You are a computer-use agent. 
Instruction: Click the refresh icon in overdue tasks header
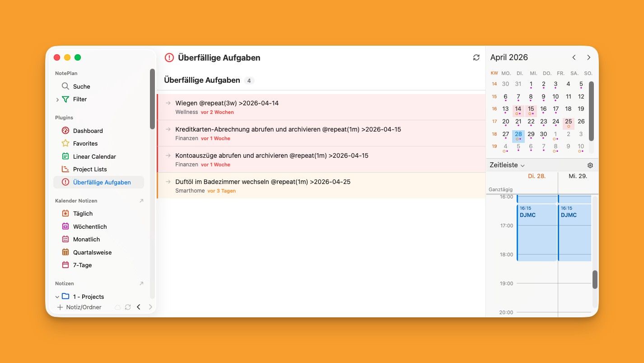[x=476, y=57]
